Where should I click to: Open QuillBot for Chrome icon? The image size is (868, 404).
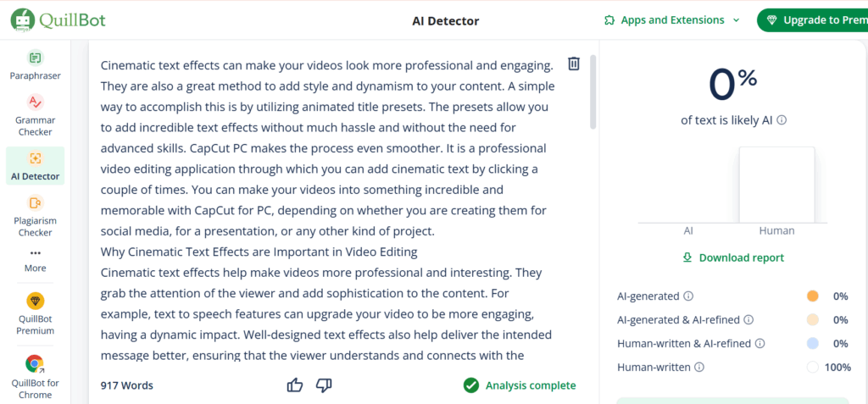[35, 364]
